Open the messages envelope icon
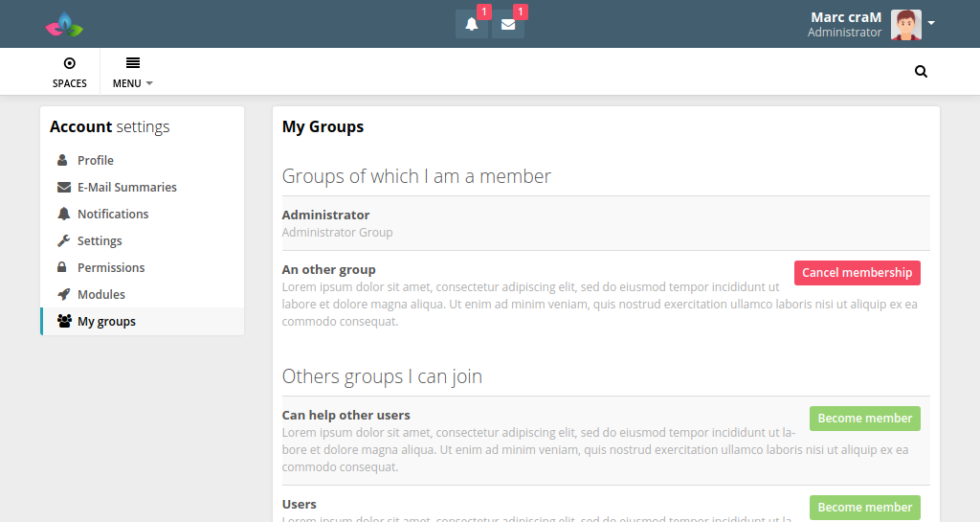 [508, 25]
